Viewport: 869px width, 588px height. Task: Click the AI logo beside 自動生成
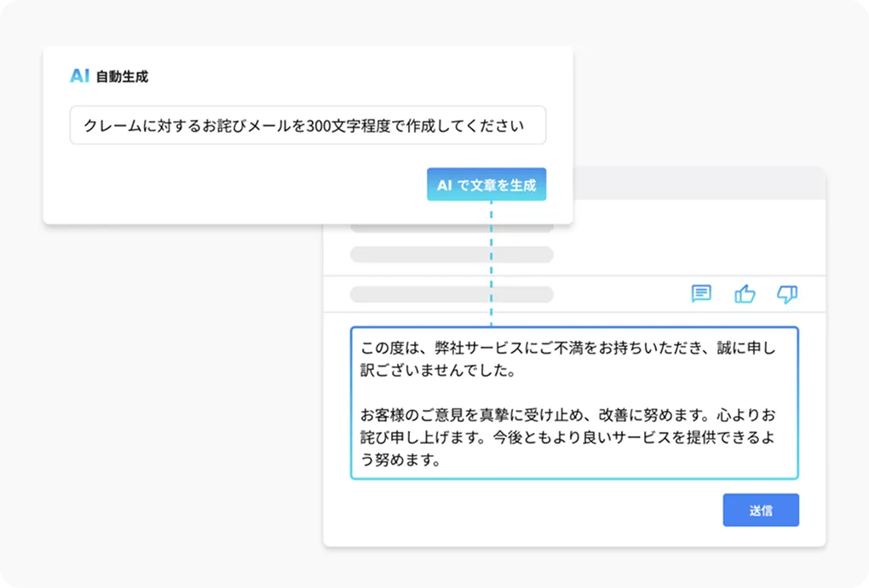coord(80,76)
